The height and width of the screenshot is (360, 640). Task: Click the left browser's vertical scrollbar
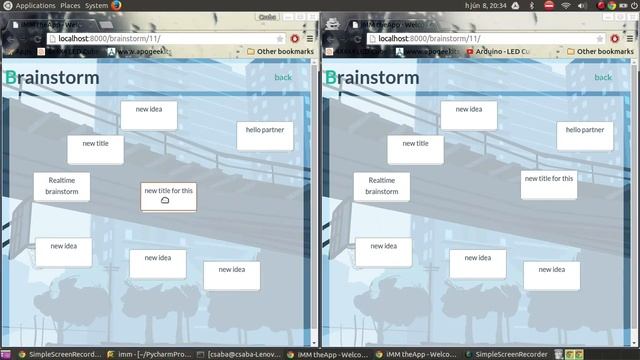coord(314,196)
